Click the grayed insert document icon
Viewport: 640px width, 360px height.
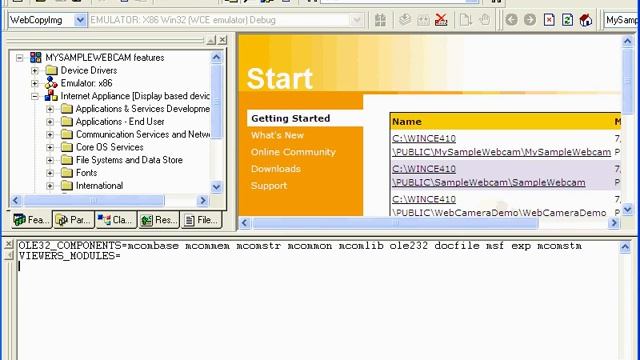pos(465,20)
